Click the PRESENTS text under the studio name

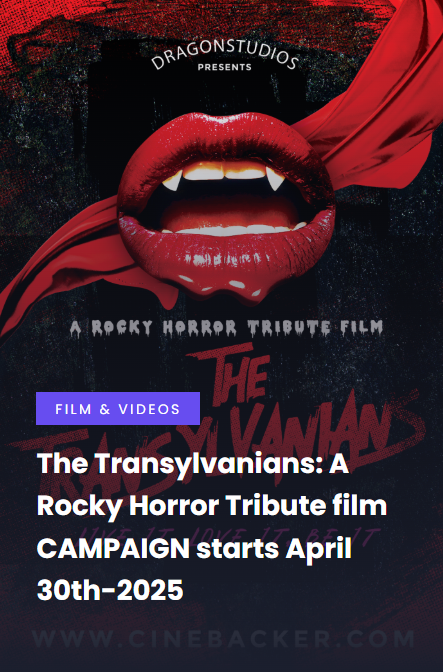click(224, 67)
